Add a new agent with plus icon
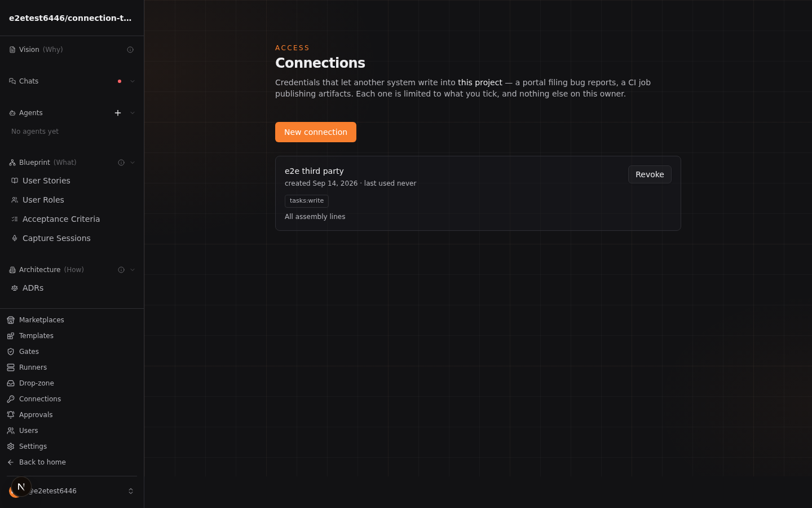812x508 pixels. pos(118,113)
